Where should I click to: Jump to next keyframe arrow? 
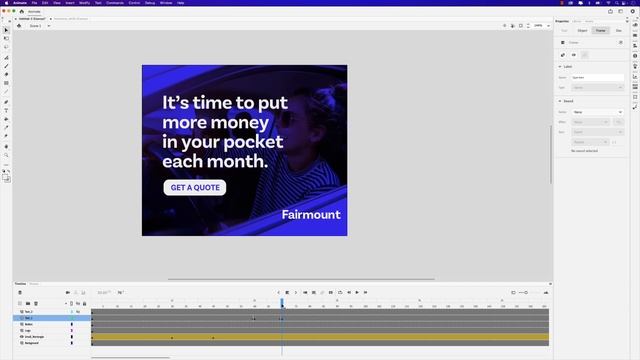(296, 293)
